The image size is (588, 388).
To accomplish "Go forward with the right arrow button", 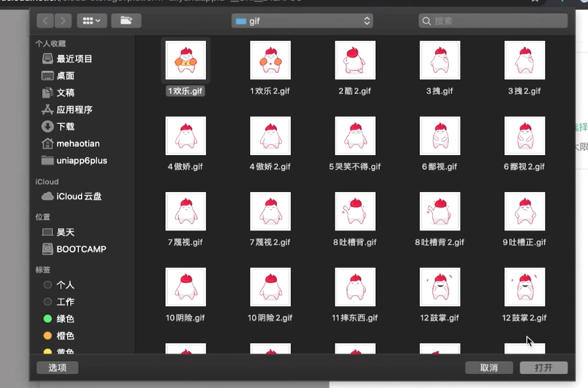I will [x=63, y=20].
